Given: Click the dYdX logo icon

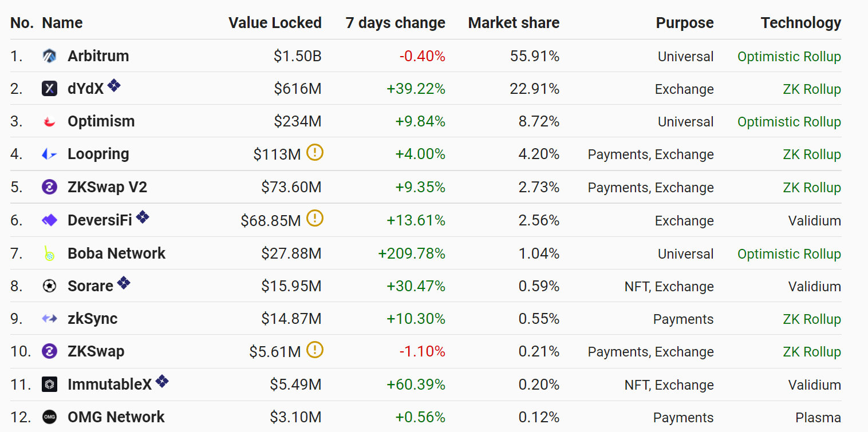Looking at the screenshot, I should pyautogui.click(x=50, y=89).
